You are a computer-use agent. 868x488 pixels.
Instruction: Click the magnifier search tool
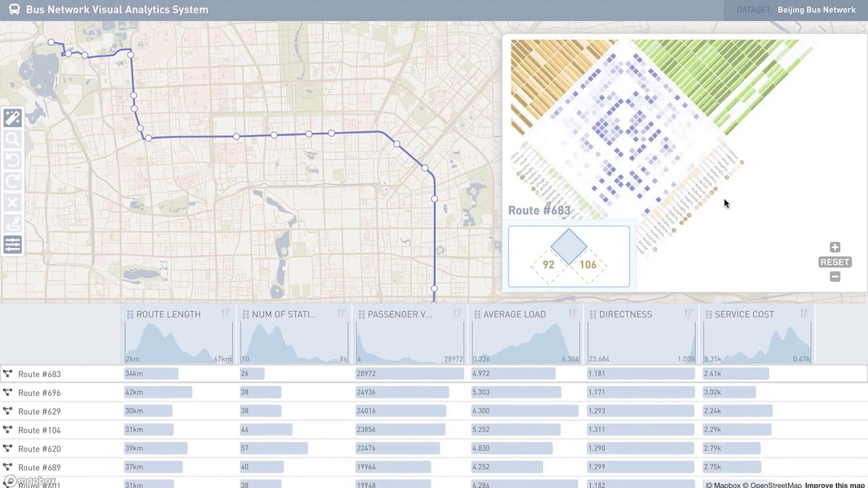tap(12, 140)
